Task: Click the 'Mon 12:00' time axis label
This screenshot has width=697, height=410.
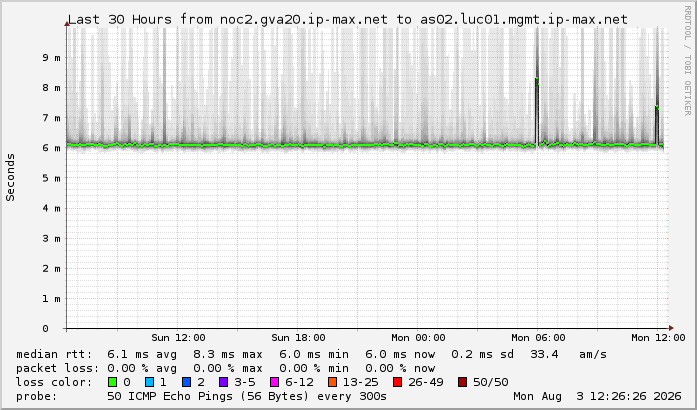Action: (658, 338)
